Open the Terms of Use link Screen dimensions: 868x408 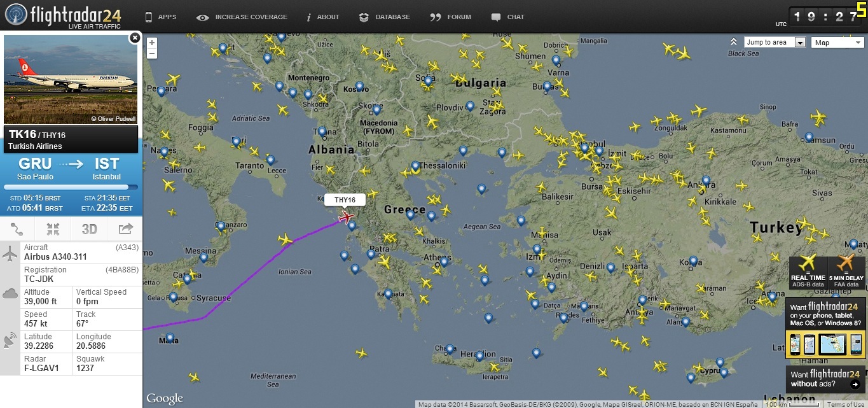[x=845, y=404]
